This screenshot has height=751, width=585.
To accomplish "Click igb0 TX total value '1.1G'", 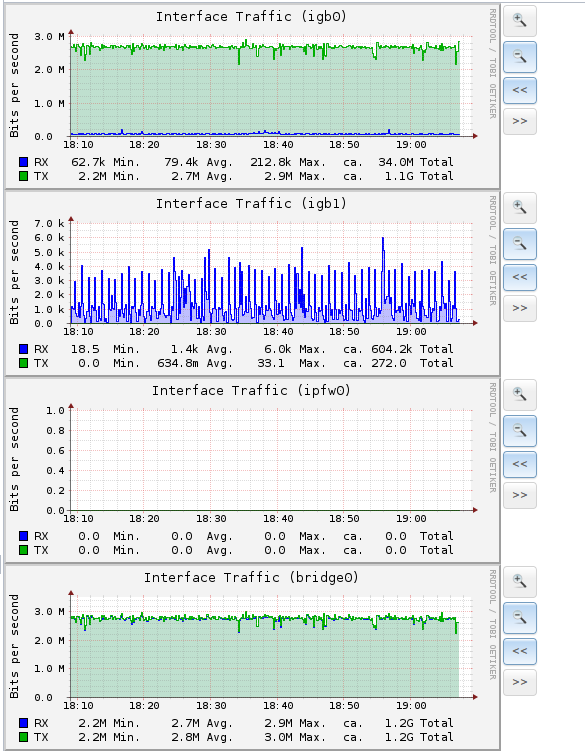I will click(x=399, y=176).
